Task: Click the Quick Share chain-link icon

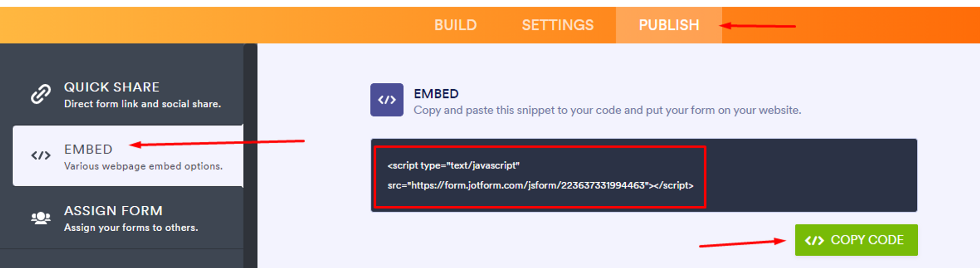Action: [41, 94]
